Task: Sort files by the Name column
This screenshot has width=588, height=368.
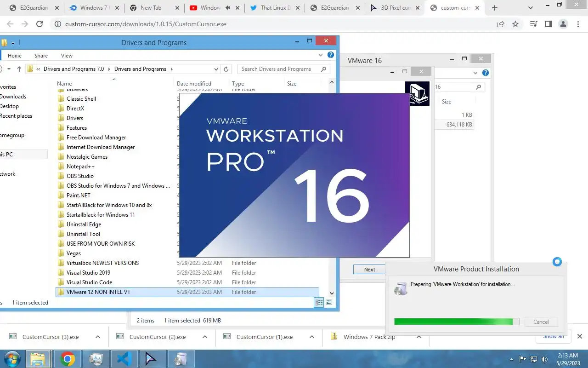Action: point(64,84)
